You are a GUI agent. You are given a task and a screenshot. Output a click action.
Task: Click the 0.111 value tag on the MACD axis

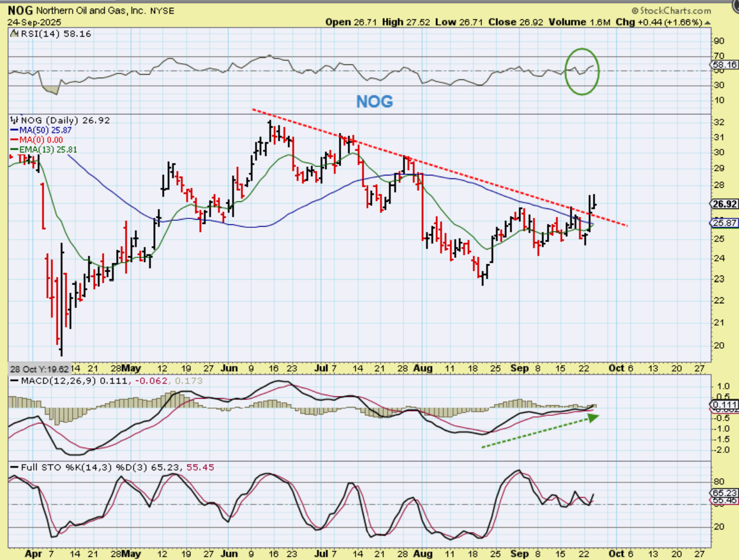pos(724,405)
